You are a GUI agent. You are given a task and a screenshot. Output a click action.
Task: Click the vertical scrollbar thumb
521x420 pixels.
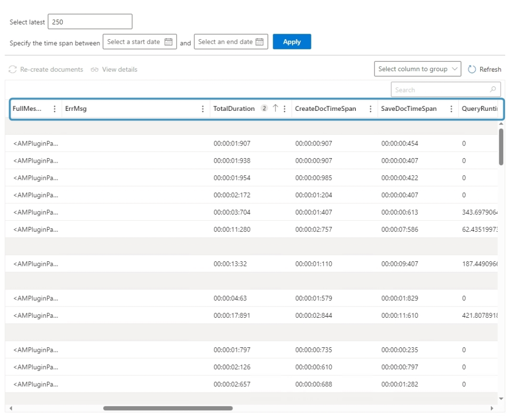click(501, 147)
